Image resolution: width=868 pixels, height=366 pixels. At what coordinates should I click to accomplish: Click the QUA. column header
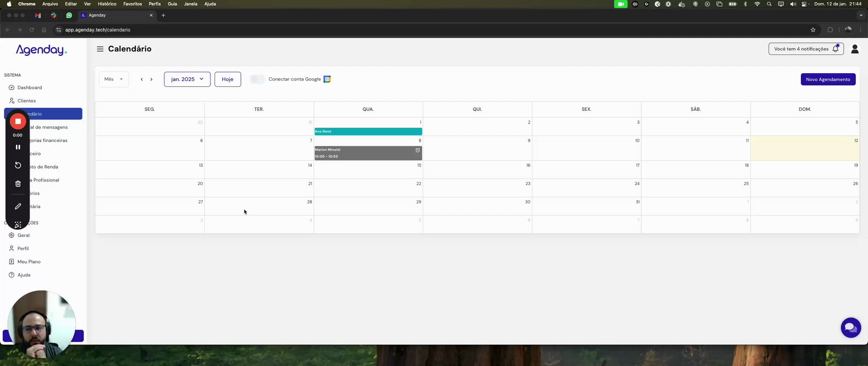[x=368, y=109]
